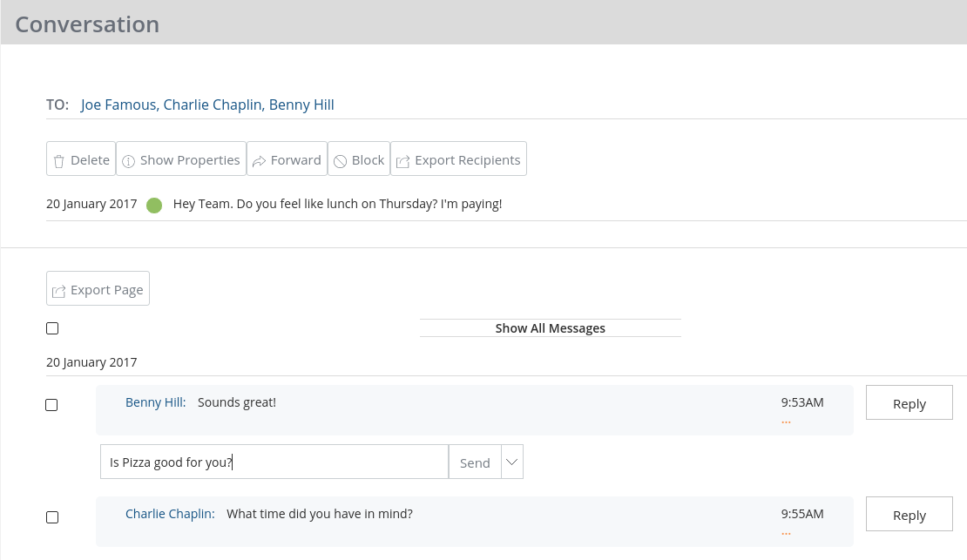This screenshot has width=967, height=560.
Task: Check the Benny Hill message checkbox
Action: coord(51,405)
